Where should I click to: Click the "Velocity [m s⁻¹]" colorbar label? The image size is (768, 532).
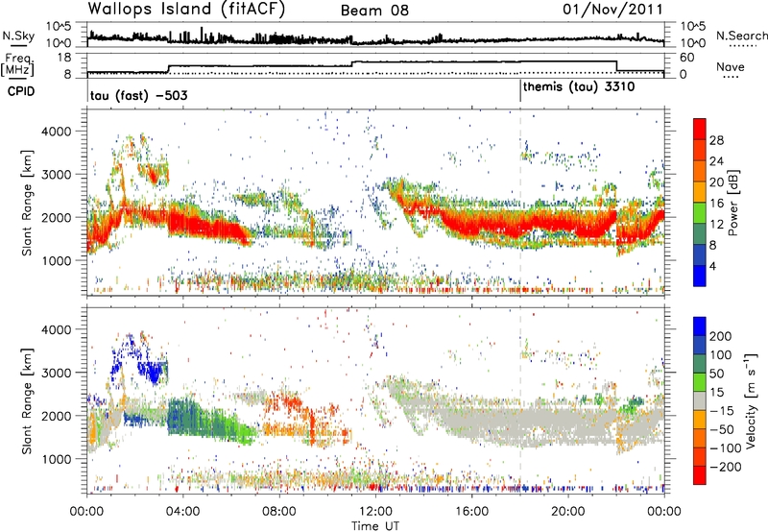pos(750,400)
